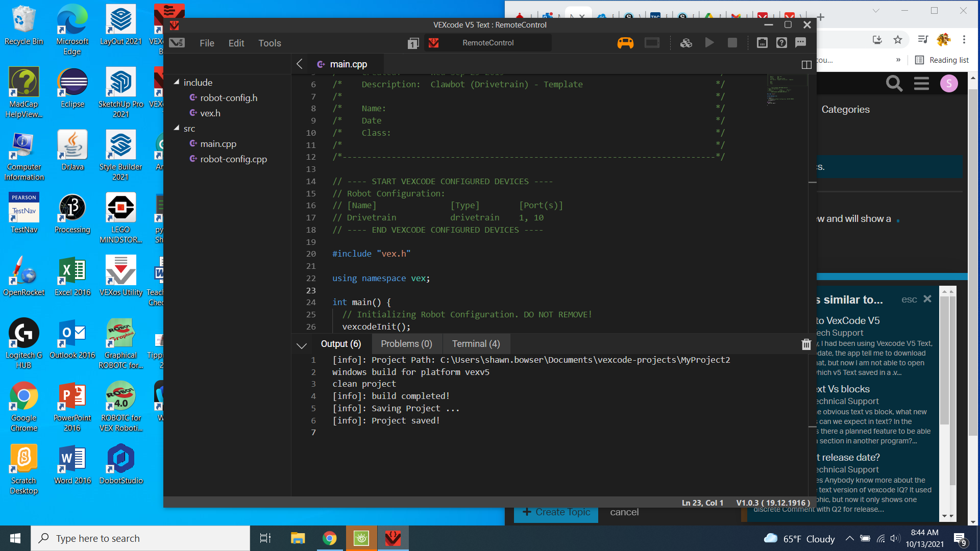Open LEGO MINDSTORMS desktop icon
Viewport: 980px width, 551px height.
[x=120, y=218]
